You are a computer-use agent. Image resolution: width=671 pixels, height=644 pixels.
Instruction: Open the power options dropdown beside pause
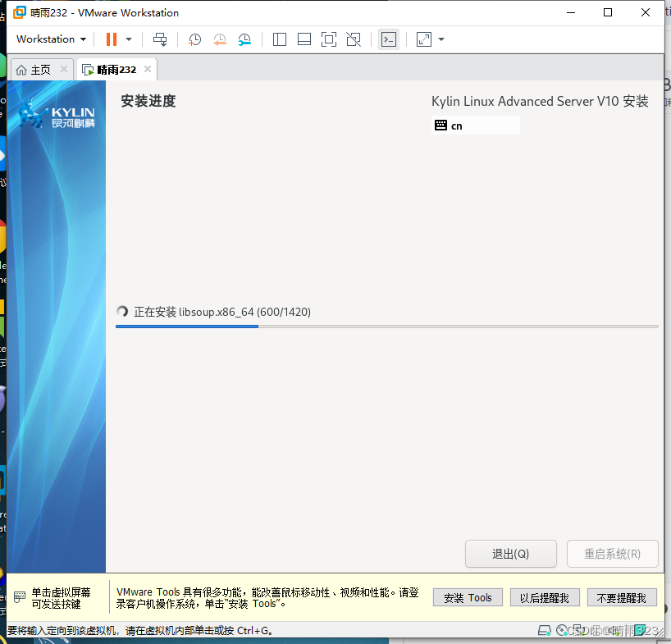tap(129, 39)
